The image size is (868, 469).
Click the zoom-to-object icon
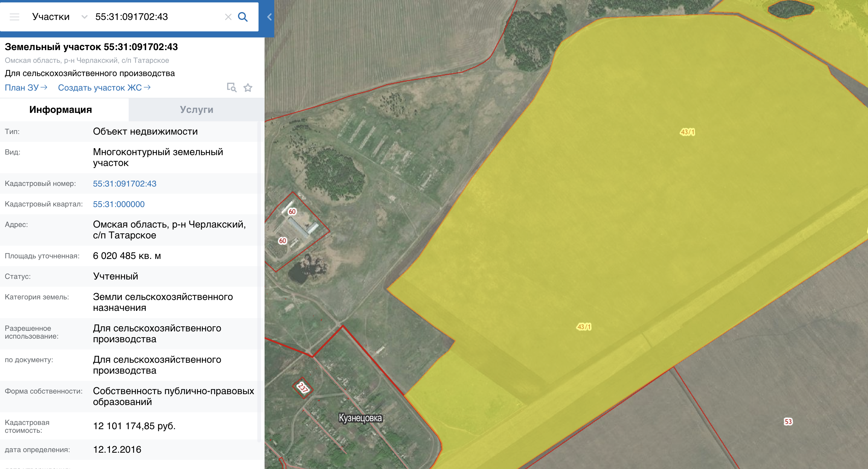(x=231, y=88)
